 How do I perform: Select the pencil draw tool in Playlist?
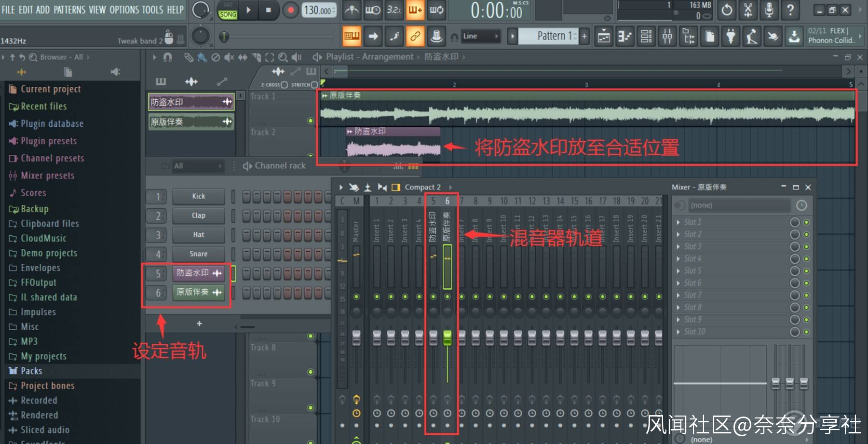[189, 57]
